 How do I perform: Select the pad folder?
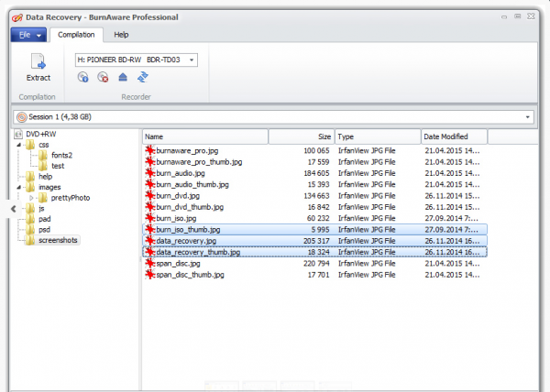click(45, 219)
